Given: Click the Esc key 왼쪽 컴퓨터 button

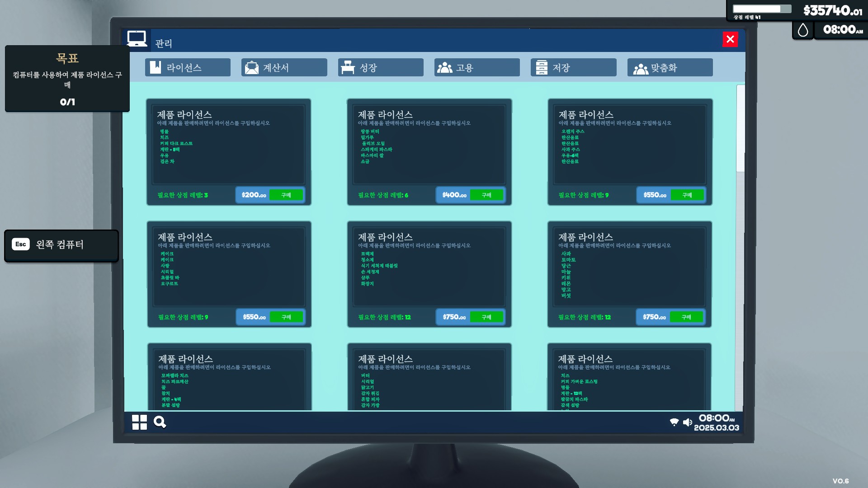Looking at the screenshot, I should tap(61, 245).
